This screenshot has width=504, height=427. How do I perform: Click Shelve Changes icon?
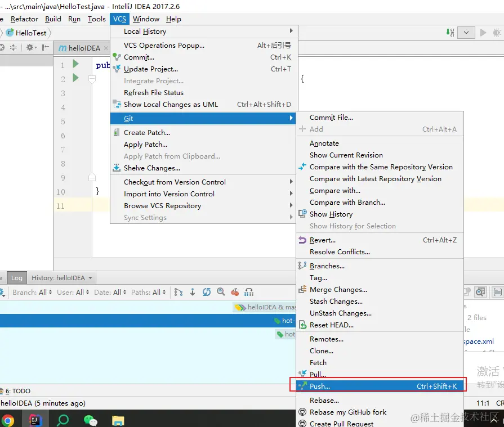tap(117, 168)
